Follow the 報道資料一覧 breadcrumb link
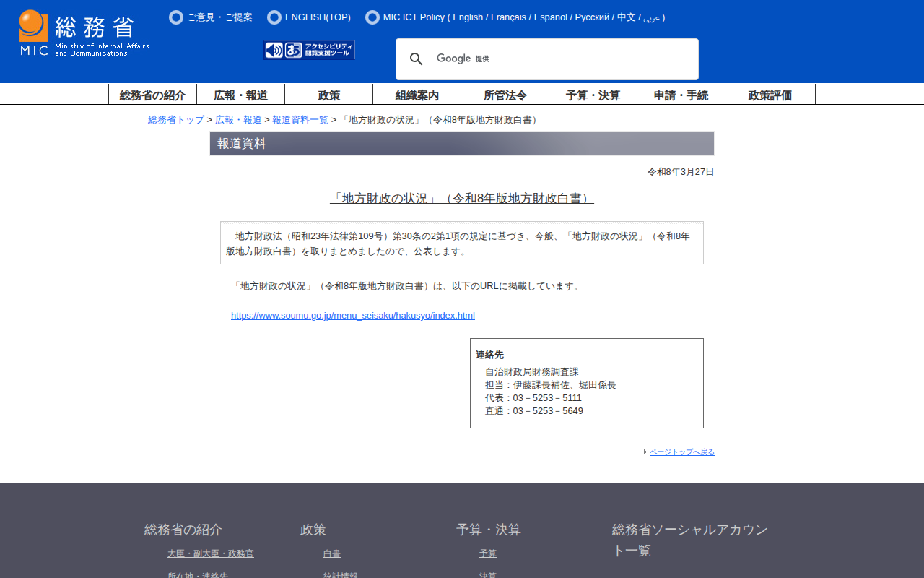The height and width of the screenshot is (578, 924). click(300, 120)
